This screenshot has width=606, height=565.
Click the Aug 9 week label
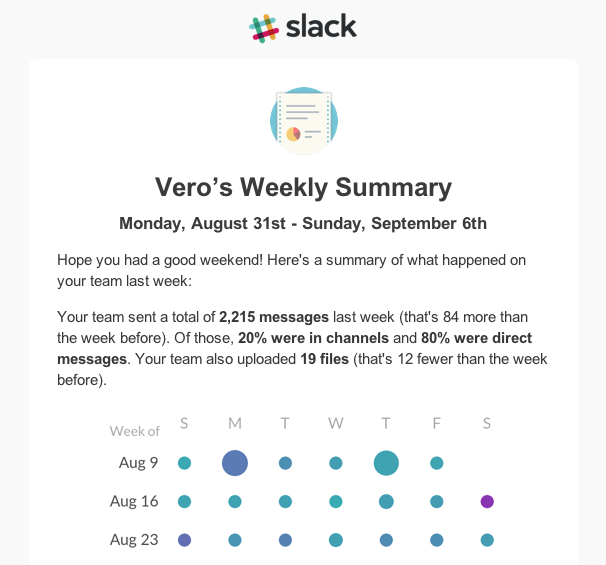(140, 463)
